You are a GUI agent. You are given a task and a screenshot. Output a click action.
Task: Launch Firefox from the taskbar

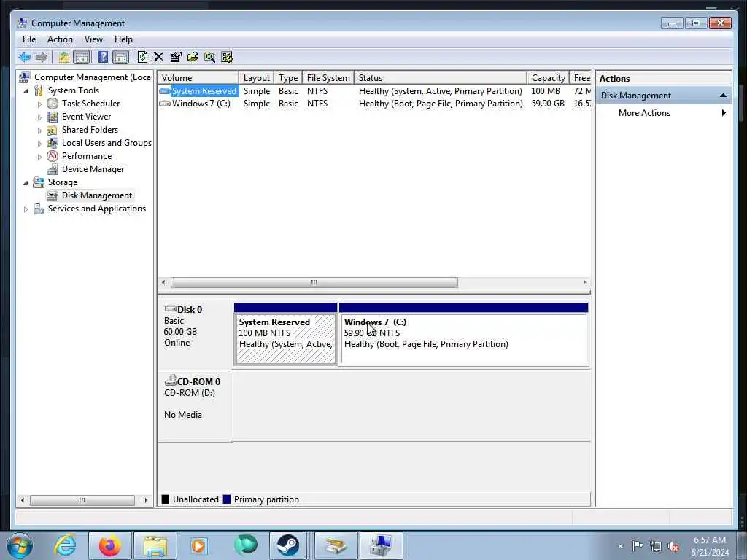click(x=110, y=545)
